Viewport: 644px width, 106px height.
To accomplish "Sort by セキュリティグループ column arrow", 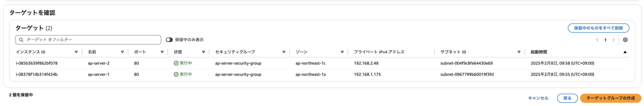I will click(x=284, y=52).
